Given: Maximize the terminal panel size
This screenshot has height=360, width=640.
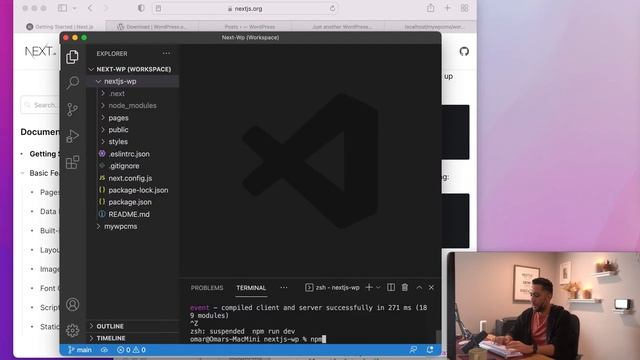Looking at the screenshot, I should [419, 287].
